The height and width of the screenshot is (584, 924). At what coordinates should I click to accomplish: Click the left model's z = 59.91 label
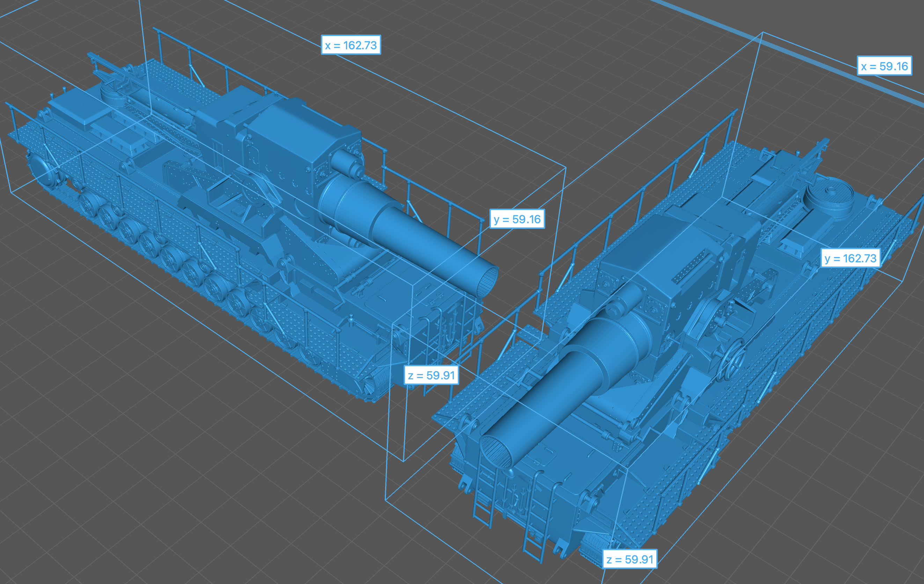[431, 375]
